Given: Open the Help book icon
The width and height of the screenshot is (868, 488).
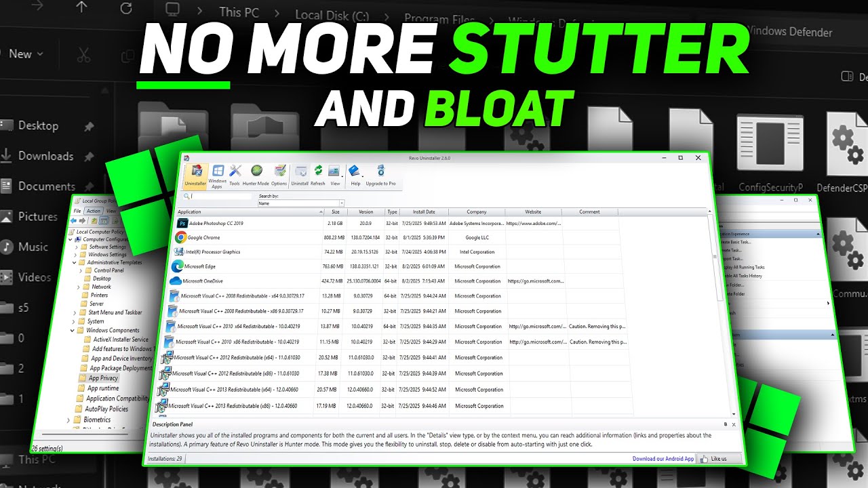Looking at the screenshot, I should click(x=354, y=171).
